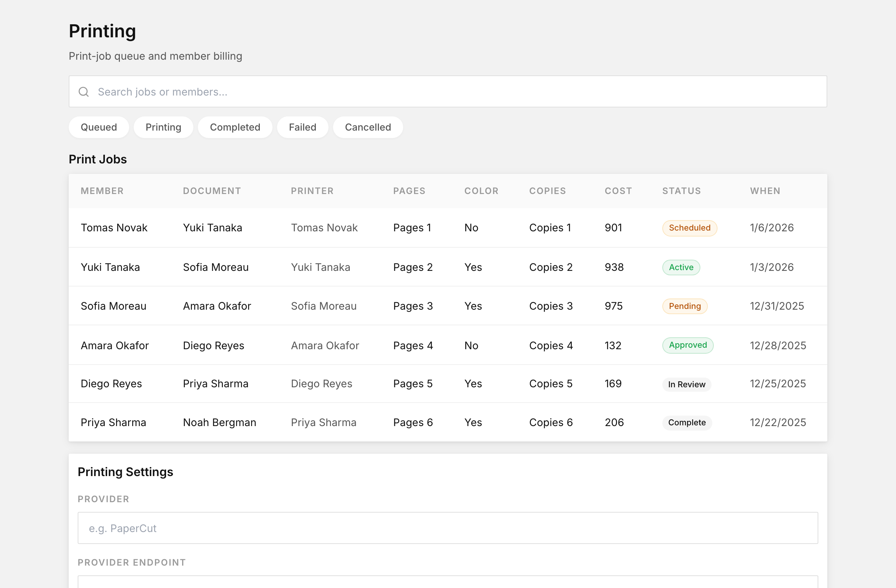Click document cell Priya Sharma

215,384
